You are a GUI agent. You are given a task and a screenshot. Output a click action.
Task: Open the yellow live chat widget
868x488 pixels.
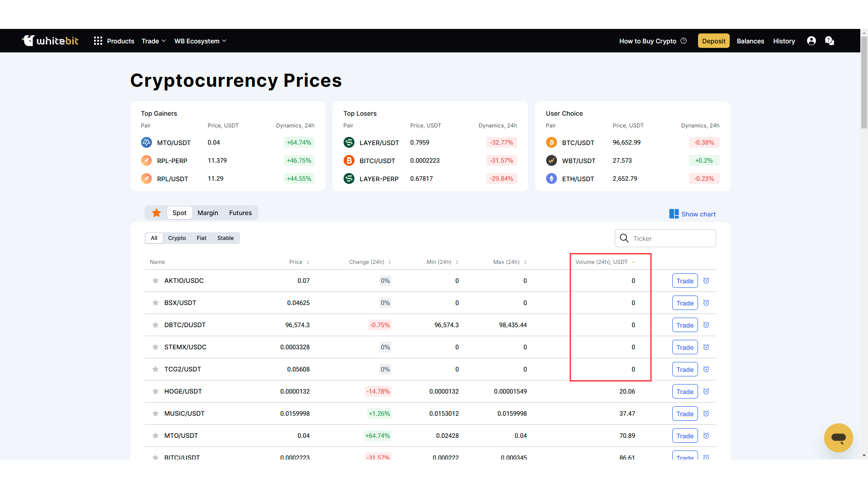click(x=838, y=437)
